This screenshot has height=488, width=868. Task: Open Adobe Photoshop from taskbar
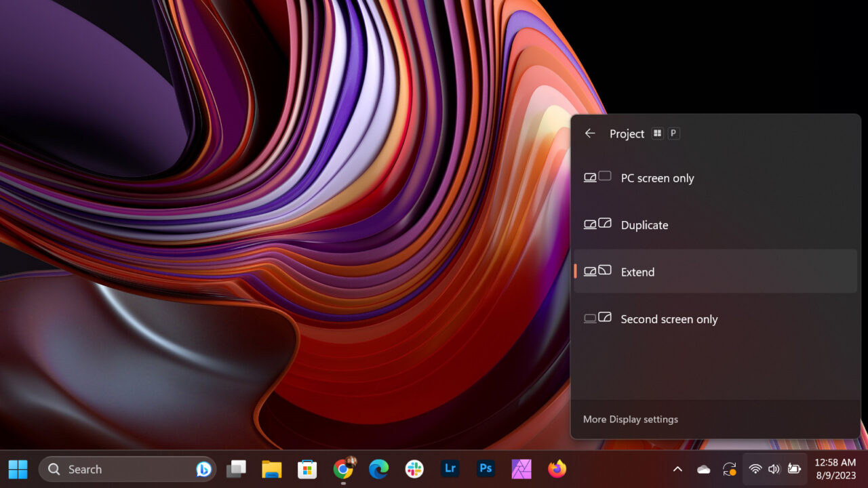click(486, 469)
